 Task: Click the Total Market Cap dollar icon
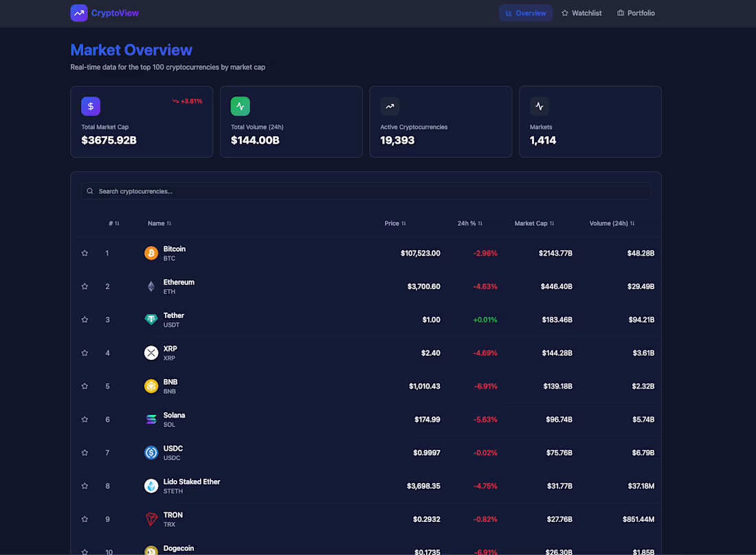(90, 106)
